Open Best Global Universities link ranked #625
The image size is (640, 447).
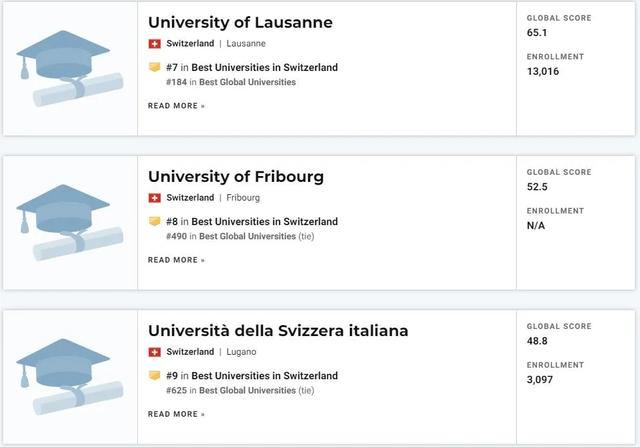[247, 390]
